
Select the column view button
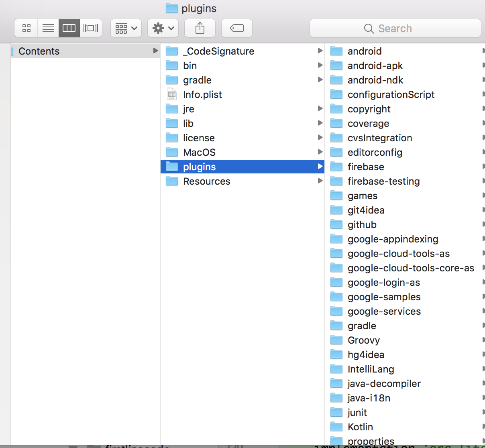pyautogui.click(x=69, y=28)
